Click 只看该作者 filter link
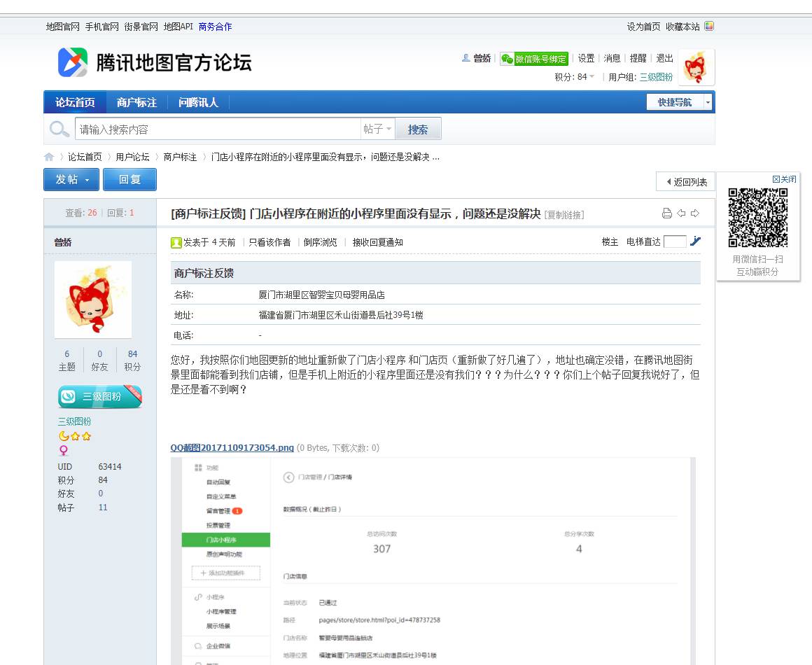This screenshot has height=665, width=812. click(269, 242)
